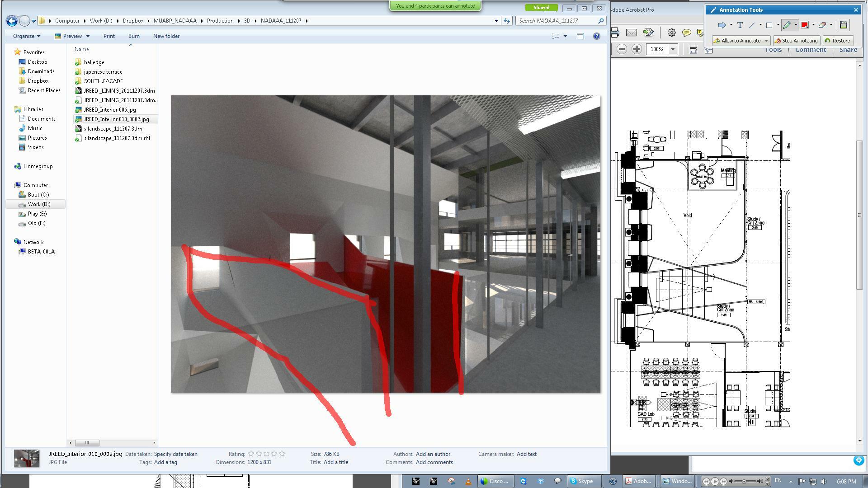The height and width of the screenshot is (488, 868).
Task: Select the JREED_Interior 006.jpg file
Action: 110,110
